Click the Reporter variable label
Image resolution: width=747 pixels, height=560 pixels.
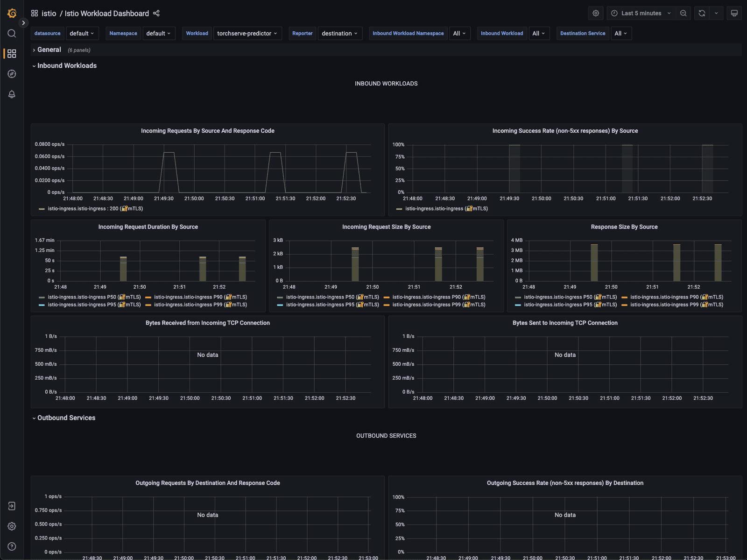click(303, 34)
